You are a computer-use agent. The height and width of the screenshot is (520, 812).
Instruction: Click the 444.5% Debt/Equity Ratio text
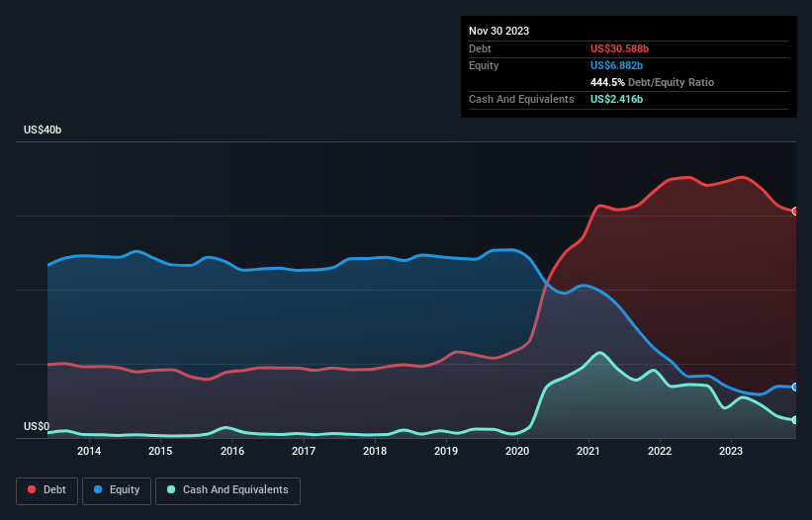(x=652, y=82)
